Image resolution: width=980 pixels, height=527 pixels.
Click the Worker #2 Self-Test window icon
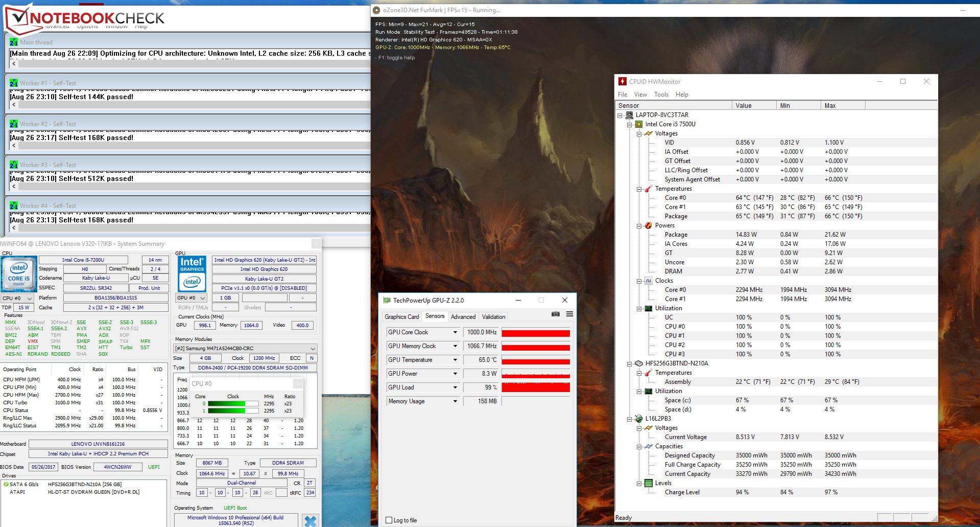(x=14, y=124)
